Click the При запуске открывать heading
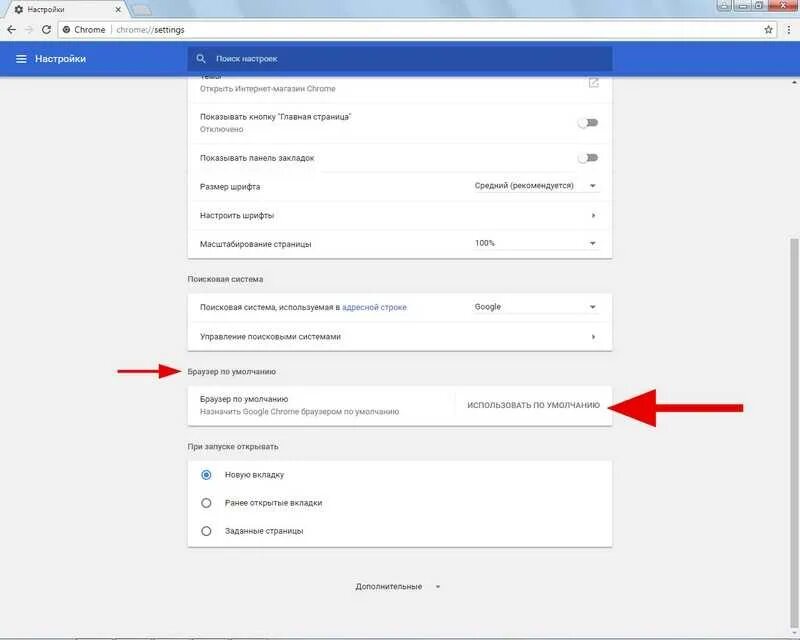800x640 pixels. pos(233,447)
